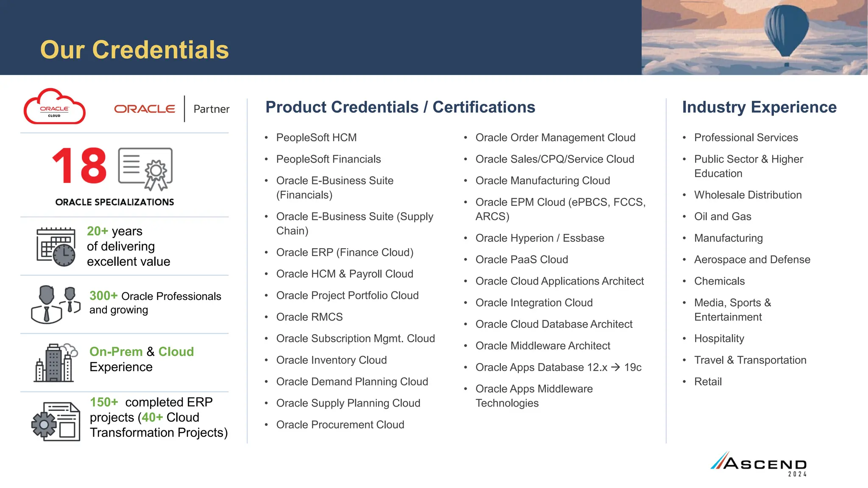Click Oracle Inventory Cloud item

pos(331,360)
